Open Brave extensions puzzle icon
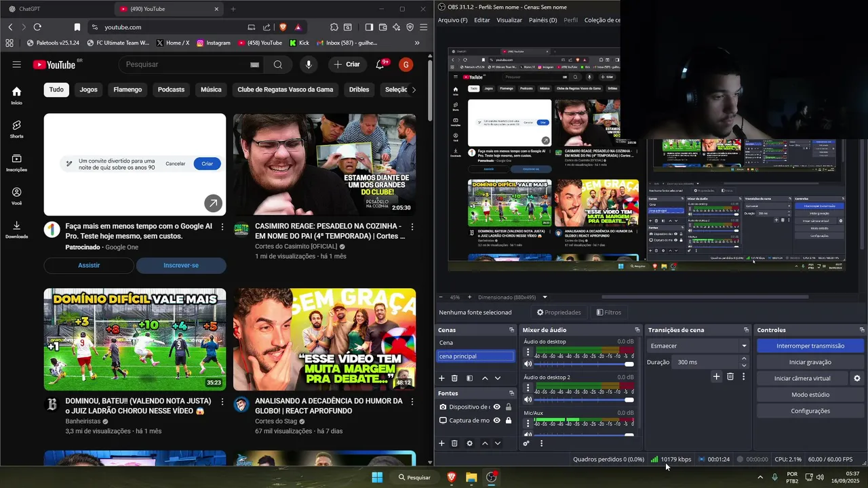Viewport: 868px width, 488px height. pyautogui.click(x=334, y=27)
